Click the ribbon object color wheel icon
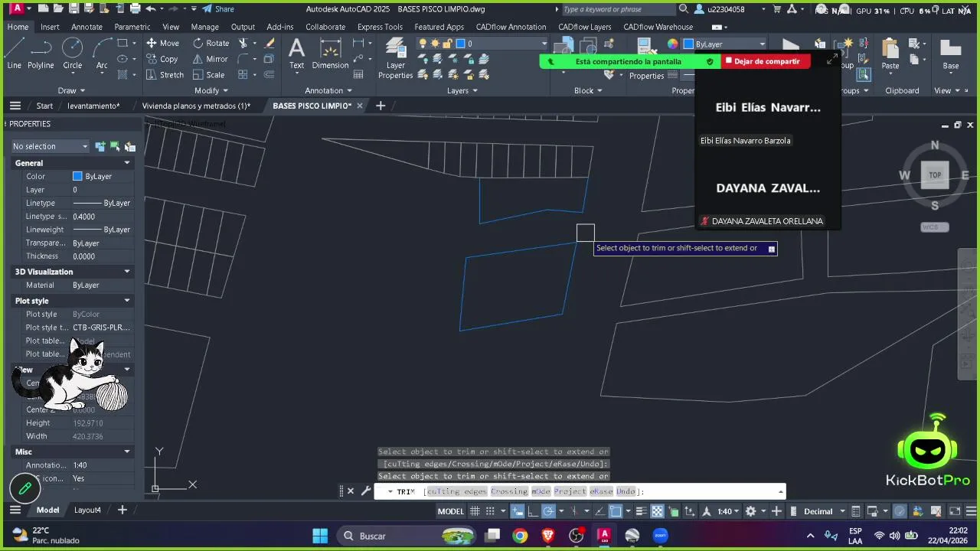 point(672,44)
